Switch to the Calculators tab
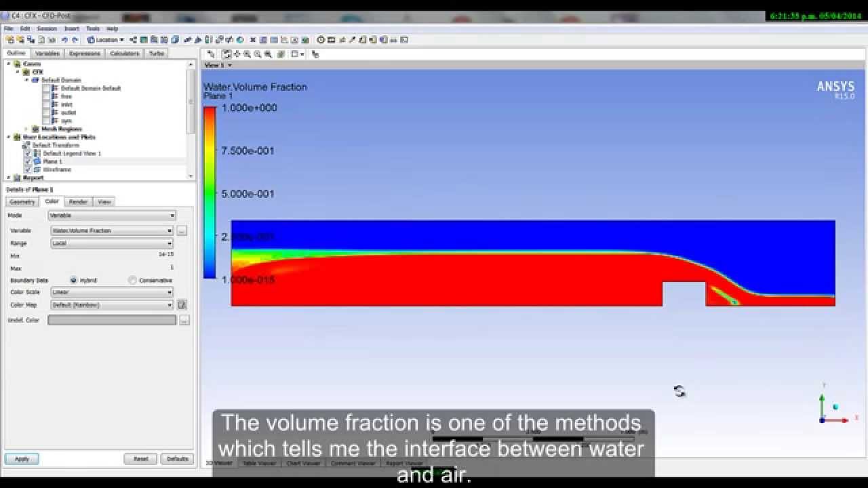868x488 pixels. 125,53
